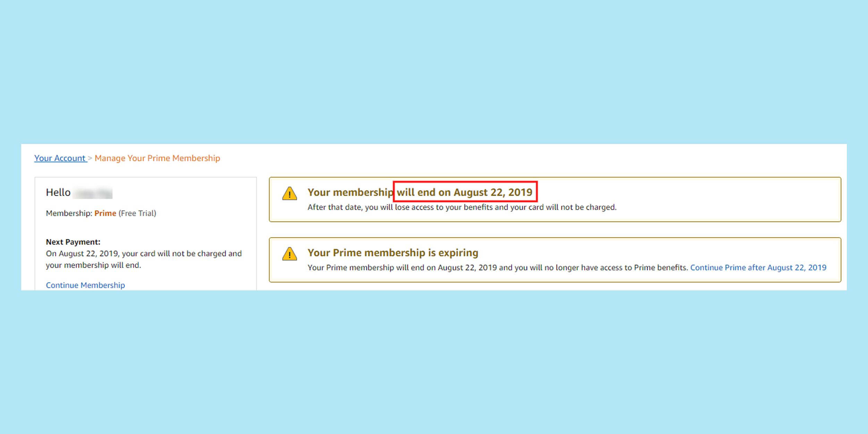868x434 pixels.
Task: Click the breadcrumb separator arrow
Action: [x=90, y=158]
